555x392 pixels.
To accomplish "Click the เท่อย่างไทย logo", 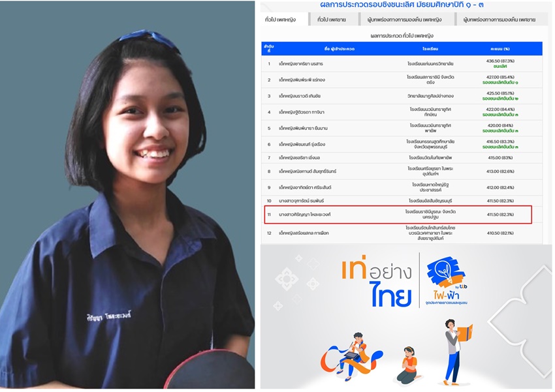I will coord(377,281).
